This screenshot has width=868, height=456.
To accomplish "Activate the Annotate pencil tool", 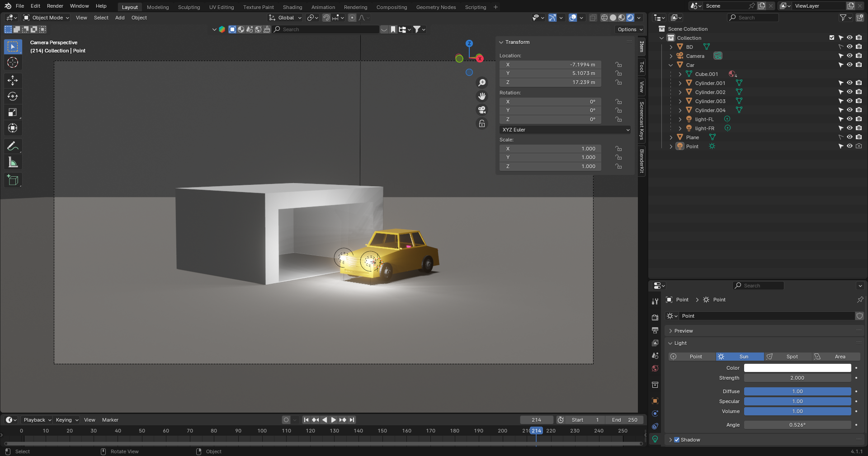I will (13, 146).
